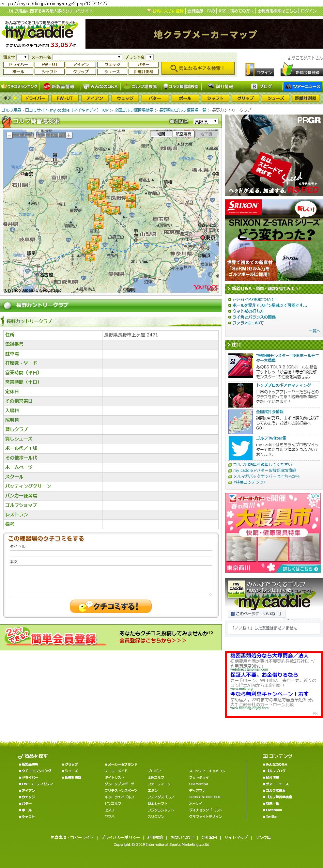Add site to favorites star link
Screen dimensions: 323x868
pos(165,11)
